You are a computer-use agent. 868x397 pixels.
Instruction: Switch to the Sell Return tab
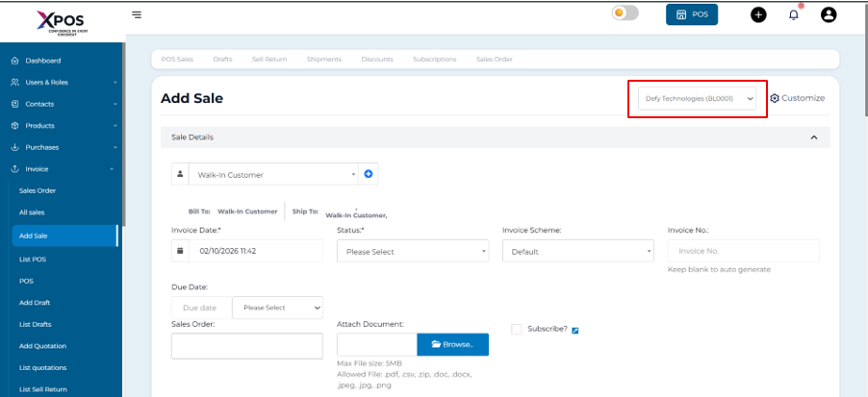[x=269, y=59]
